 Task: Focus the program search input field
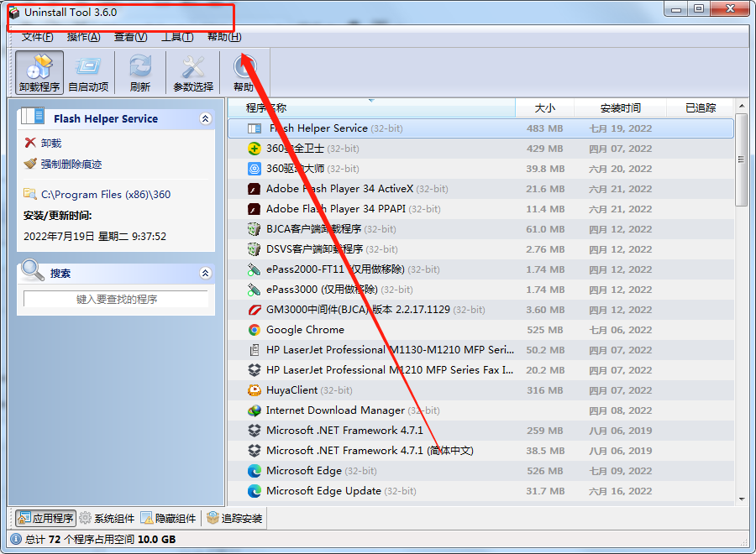116,299
